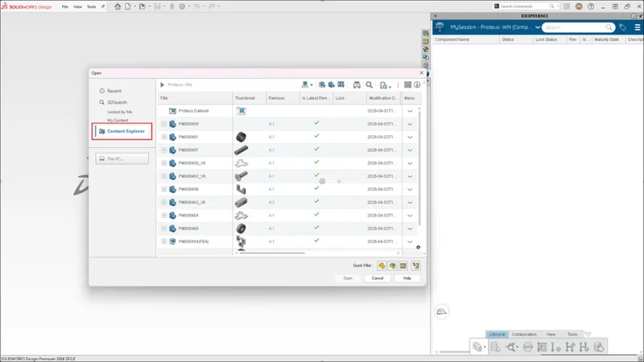Click the Search Commands field
This screenshot has width=644, height=362.
pos(526,6)
